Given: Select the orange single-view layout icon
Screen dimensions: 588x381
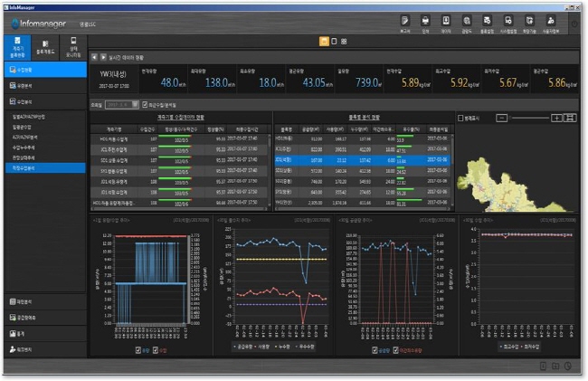Looking at the screenshot, I should click(x=324, y=42).
